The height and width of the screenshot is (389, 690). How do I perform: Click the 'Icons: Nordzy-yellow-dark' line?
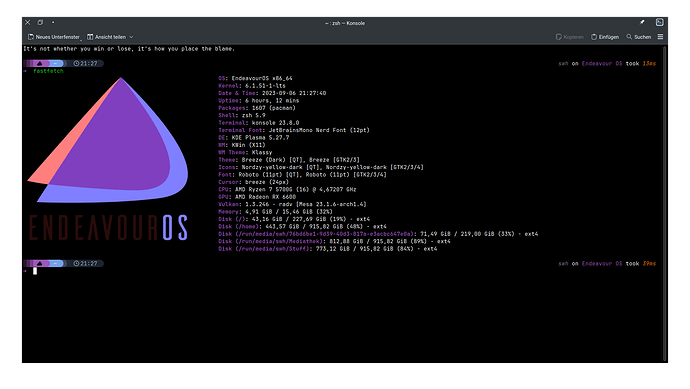(321, 167)
